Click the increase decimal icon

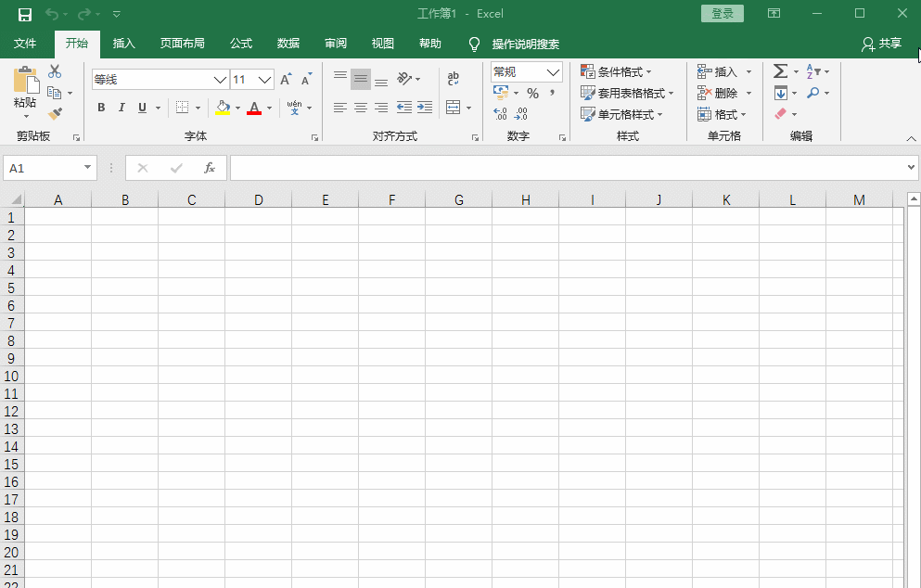pyautogui.click(x=500, y=114)
